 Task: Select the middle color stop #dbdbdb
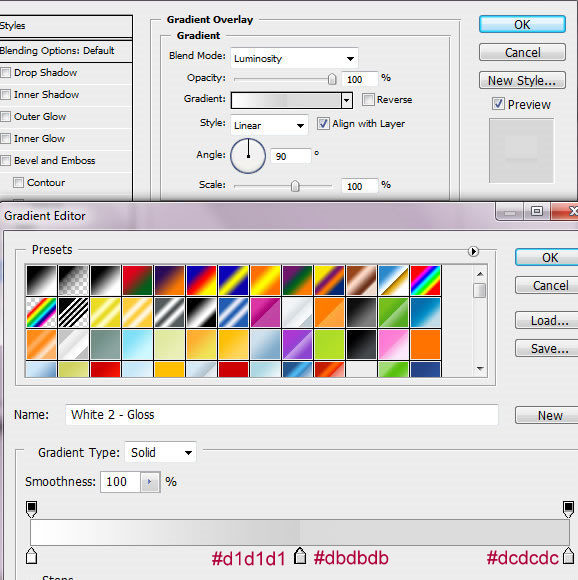(x=300, y=556)
